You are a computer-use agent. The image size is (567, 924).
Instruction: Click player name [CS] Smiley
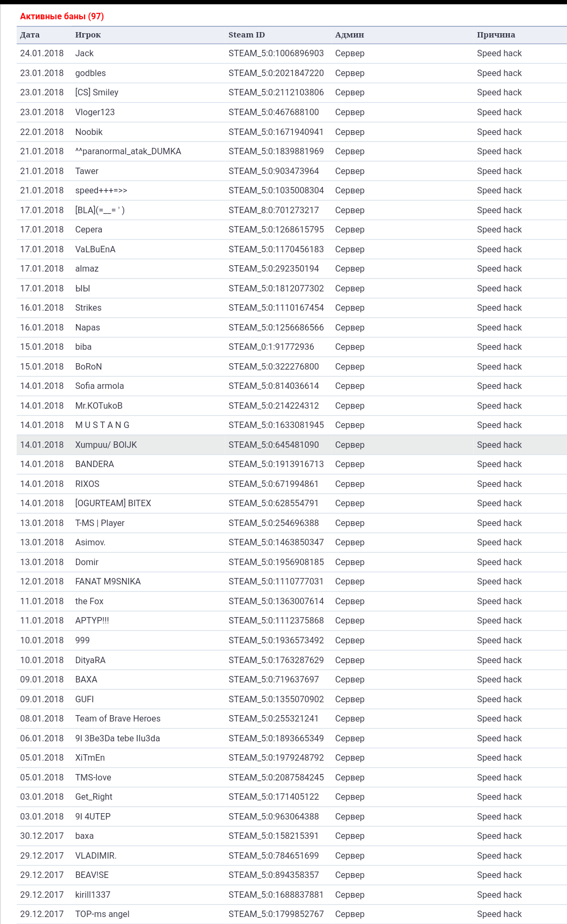(x=97, y=92)
